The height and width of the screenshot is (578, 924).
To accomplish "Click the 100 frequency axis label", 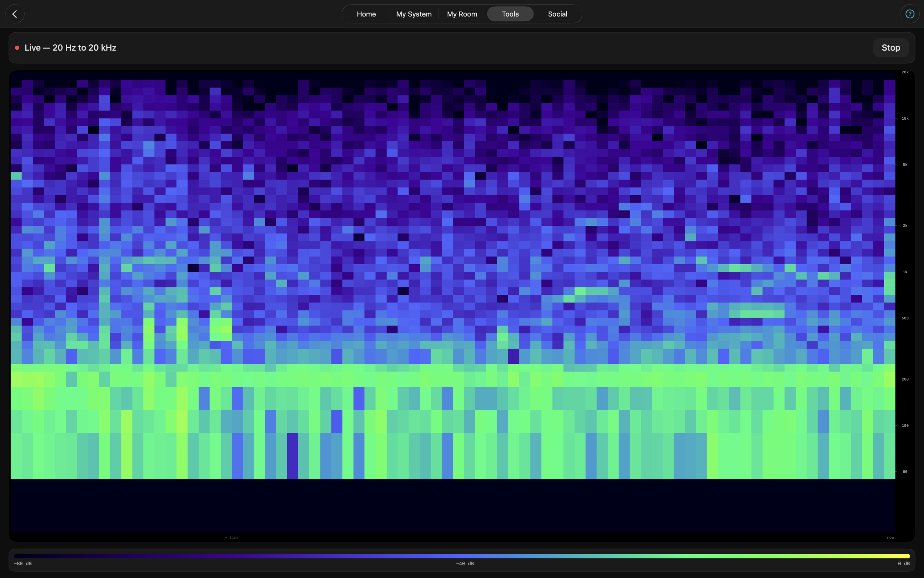I will [x=905, y=425].
